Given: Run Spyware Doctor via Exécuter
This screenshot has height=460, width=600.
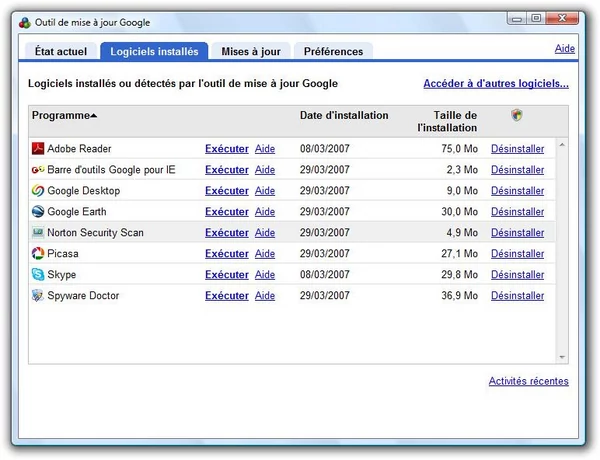Looking at the screenshot, I should point(227,295).
